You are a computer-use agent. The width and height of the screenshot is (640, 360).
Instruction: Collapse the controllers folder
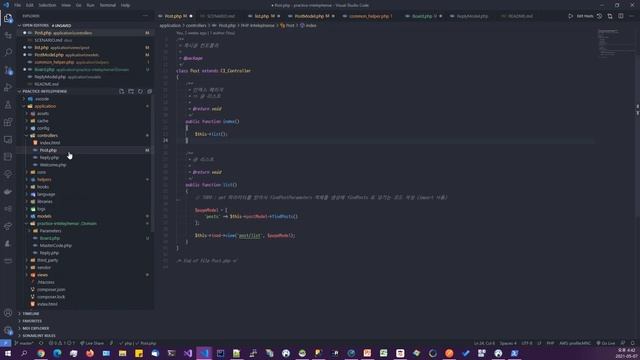pos(47,136)
